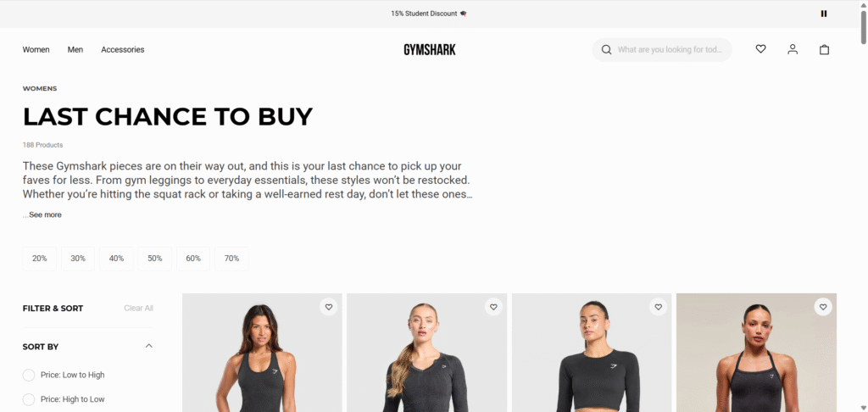Screen dimensions: 868x412
Task: Click the search magnifier icon
Action: click(607, 50)
